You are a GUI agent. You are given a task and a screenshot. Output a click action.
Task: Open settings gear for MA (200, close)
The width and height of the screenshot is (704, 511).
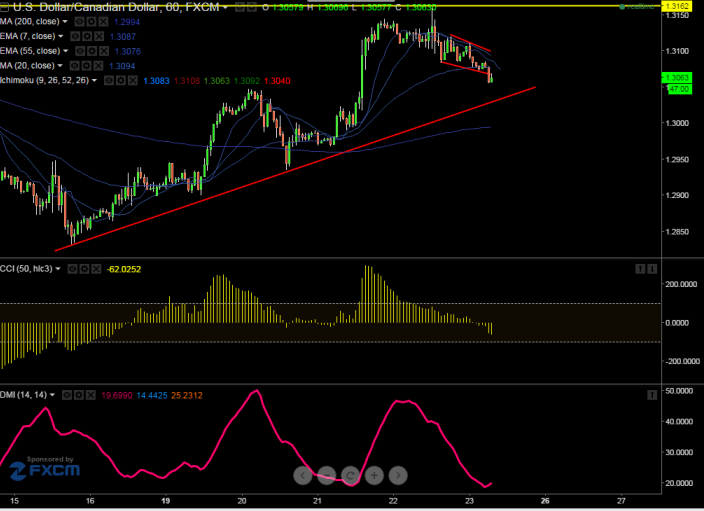pos(91,22)
